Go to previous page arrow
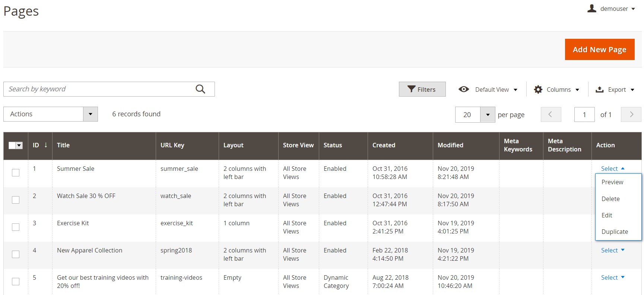This screenshot has width=644, height=295. (551, 114)
